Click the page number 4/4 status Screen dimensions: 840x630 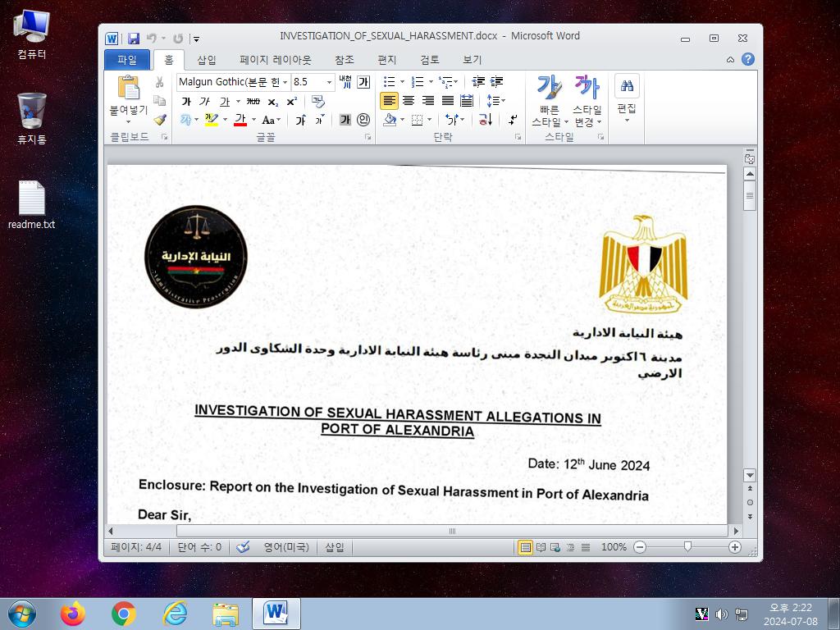(136, 547)
